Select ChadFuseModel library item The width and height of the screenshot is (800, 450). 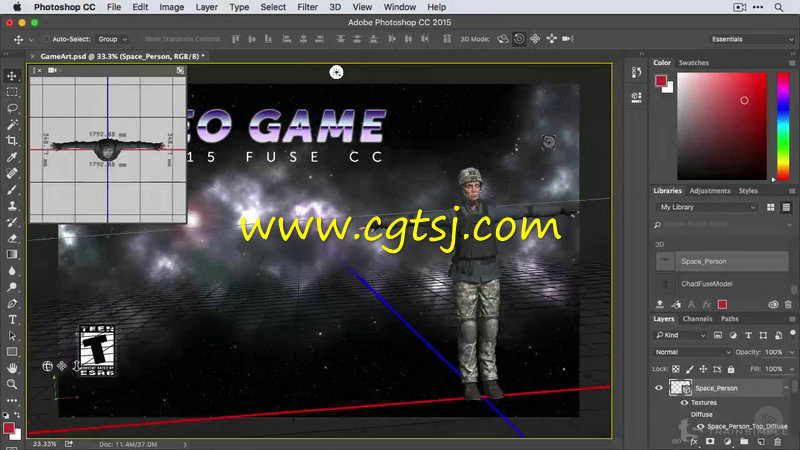coord(722,284)
